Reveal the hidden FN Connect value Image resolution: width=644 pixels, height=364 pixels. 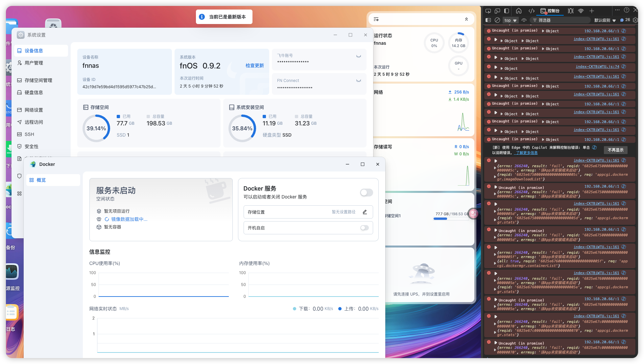click(359, 81)
